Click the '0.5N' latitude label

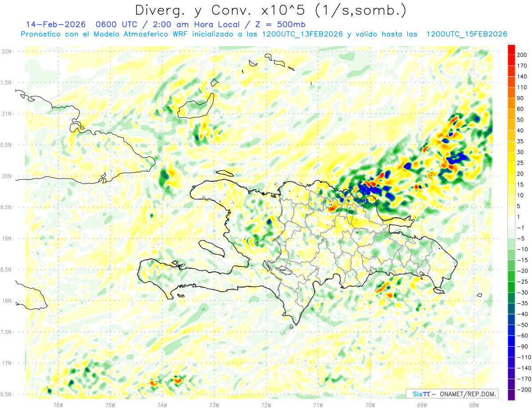pyautogui.click(x=7, y=145)
